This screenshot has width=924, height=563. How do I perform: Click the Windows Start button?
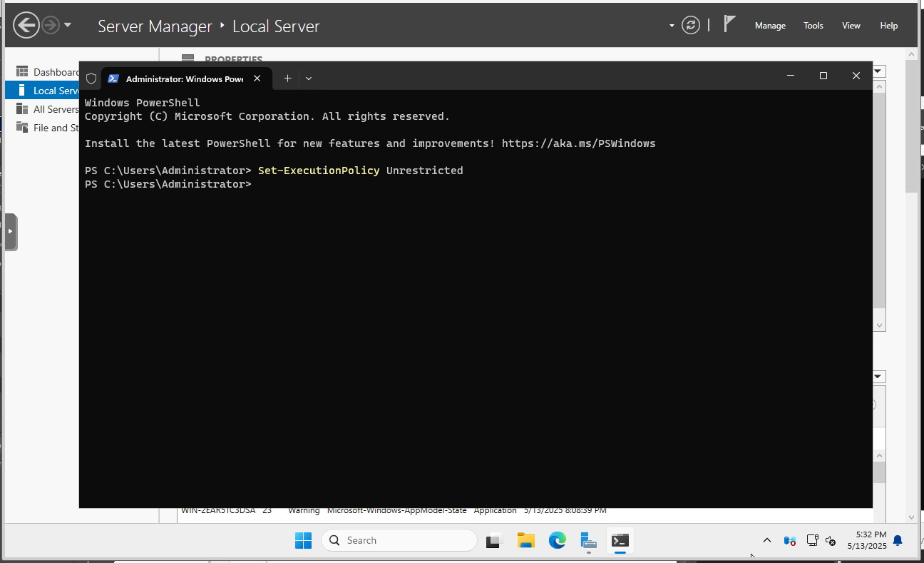303,540
